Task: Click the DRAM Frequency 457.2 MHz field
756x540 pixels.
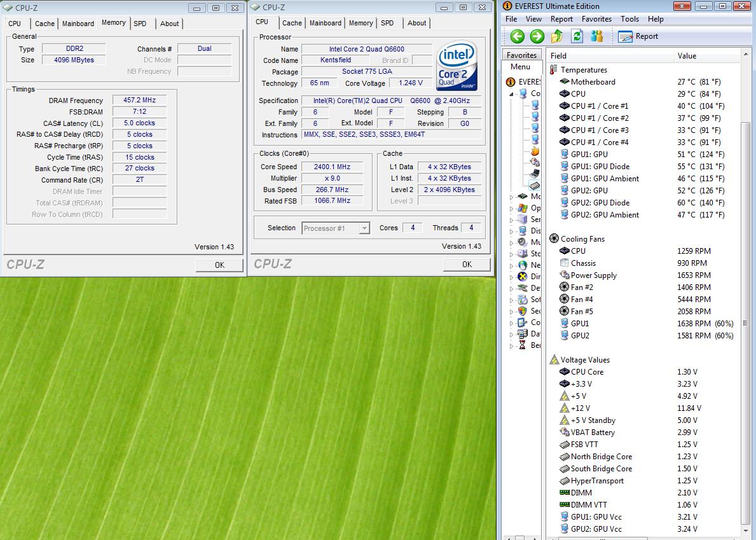Action: (139, 100)
